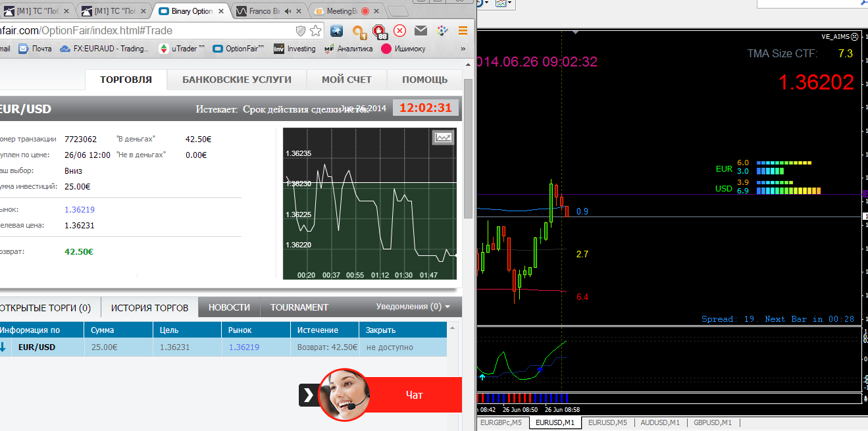Open MetaTrader chart template dropdown icon
This screenshot has width=868, height=431.
[x=503, y=3]
